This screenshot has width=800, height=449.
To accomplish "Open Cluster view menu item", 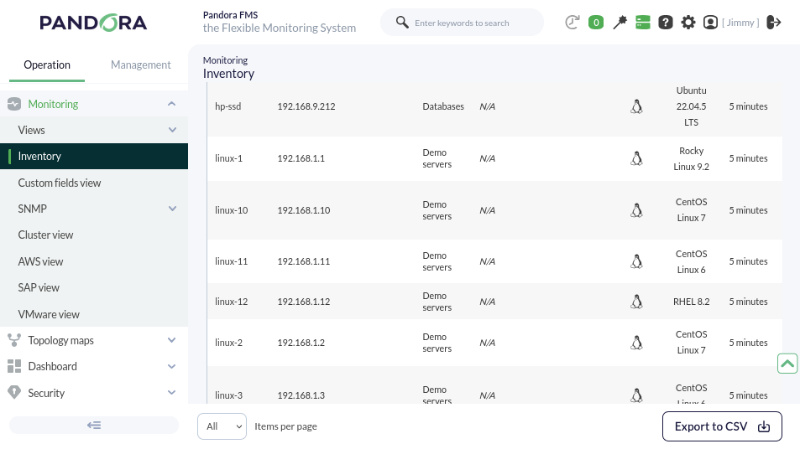I will (45, 235).
